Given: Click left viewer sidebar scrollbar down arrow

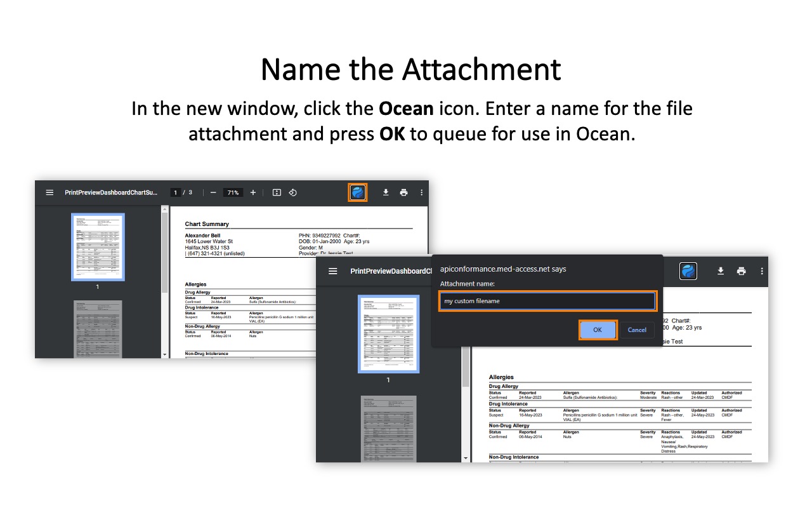Looking at the screenshot, I should click(165, 354).
